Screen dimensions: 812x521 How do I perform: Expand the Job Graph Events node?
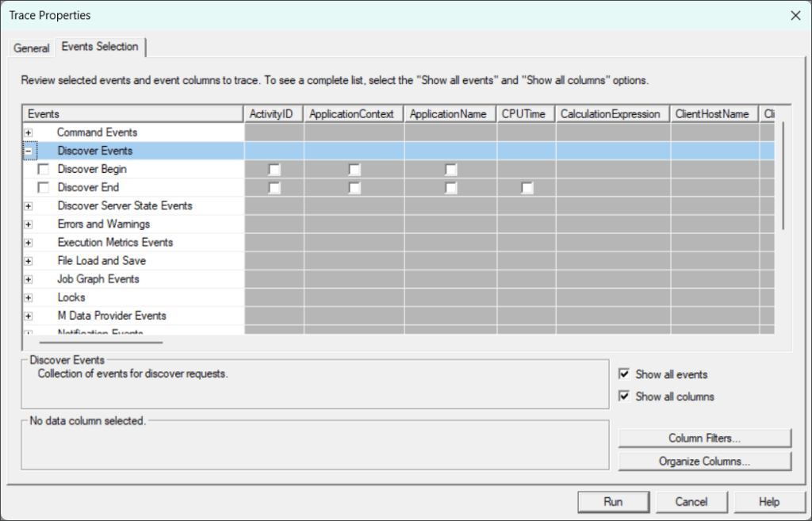coord(29,279)
